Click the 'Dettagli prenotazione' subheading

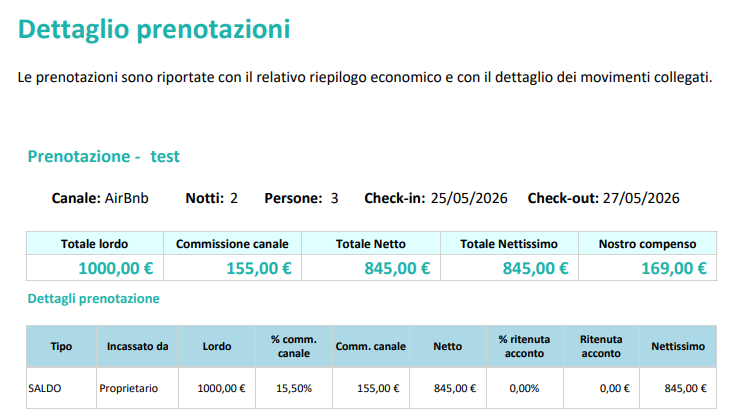point(93,299)
